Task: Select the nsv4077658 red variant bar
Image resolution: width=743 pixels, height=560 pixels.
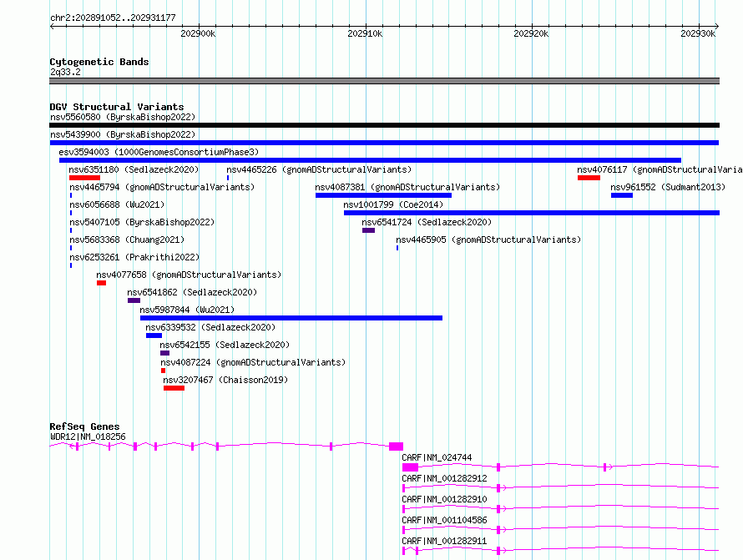Action: (x=101, y=283)
